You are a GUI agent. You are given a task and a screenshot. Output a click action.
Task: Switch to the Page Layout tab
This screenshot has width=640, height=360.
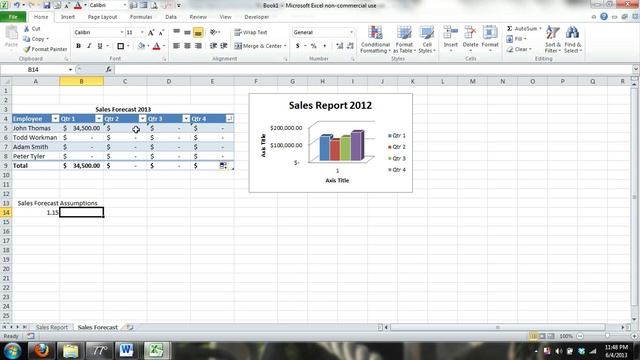click(102, 17)
